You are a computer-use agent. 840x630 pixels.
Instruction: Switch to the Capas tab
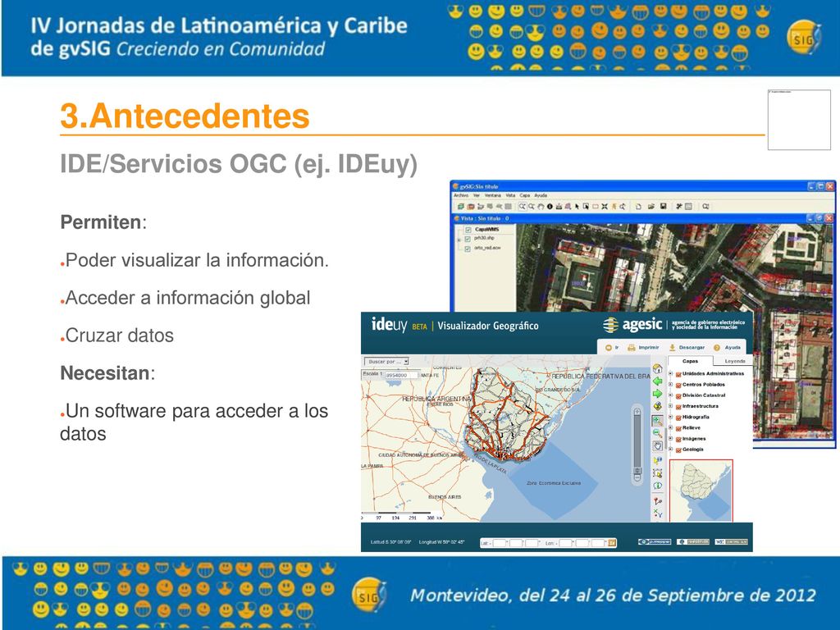(x=690, y=361)
